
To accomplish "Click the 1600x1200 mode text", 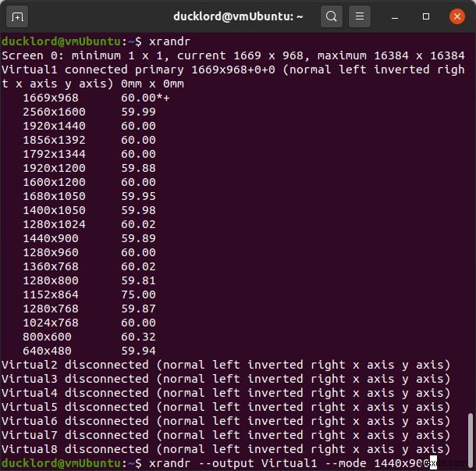I will pyautogui.click(x=55, y=182).
